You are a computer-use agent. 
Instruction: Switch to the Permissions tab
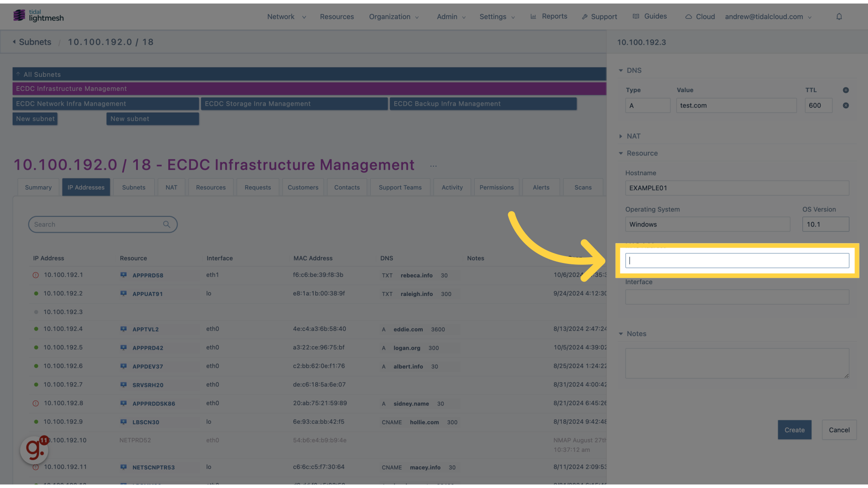pyautogui.click(x=496, y=187)
